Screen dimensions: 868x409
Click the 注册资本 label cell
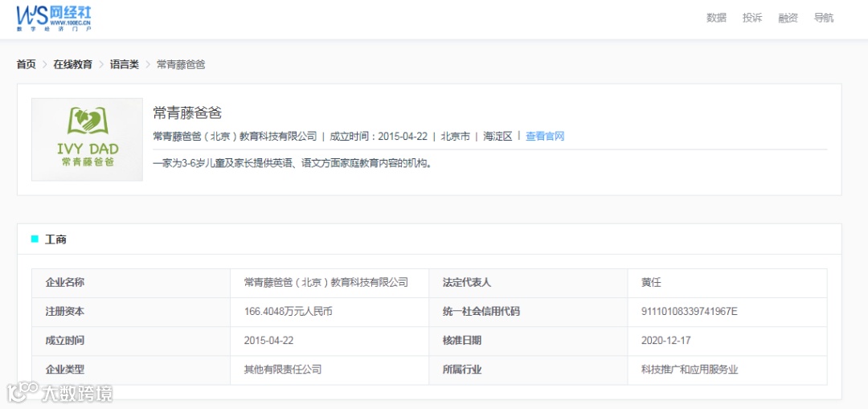click(131, 312)
